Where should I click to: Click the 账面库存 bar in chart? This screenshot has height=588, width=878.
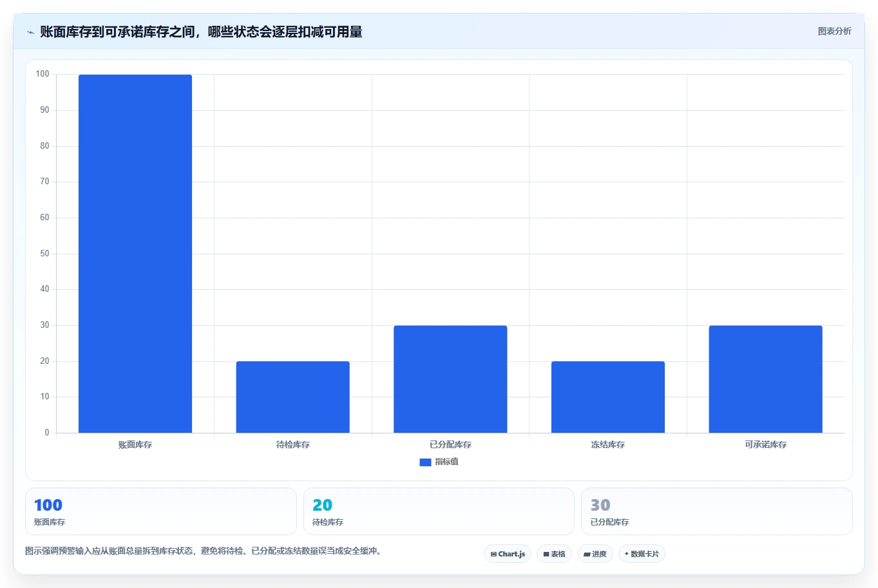click(135, 254)
